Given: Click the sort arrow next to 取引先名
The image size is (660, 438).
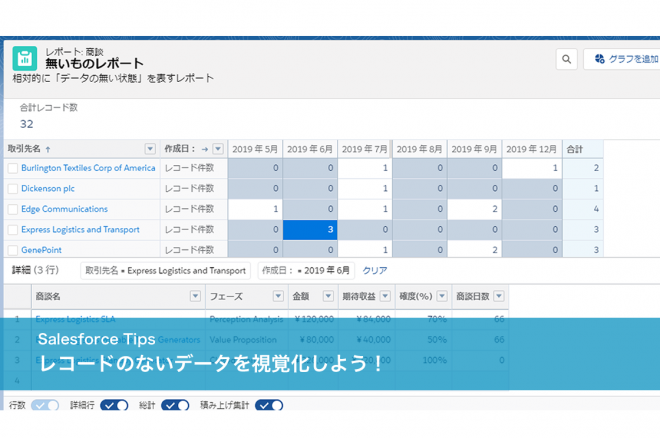Looking at the screenshot, I should pos(48,149).
